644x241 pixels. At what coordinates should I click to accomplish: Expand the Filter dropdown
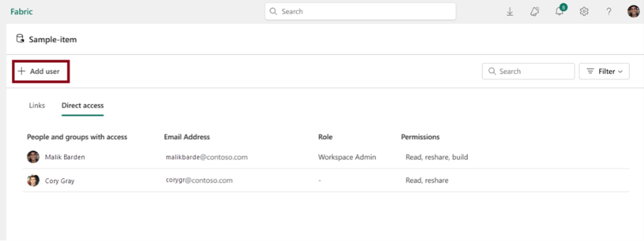604,72
